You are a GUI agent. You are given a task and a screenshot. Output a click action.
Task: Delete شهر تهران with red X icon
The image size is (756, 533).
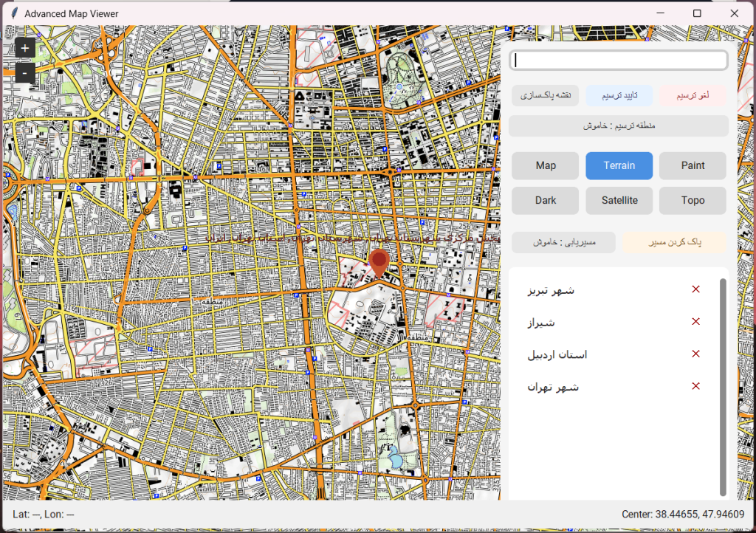pyautogui.click(x=695, y=386)
